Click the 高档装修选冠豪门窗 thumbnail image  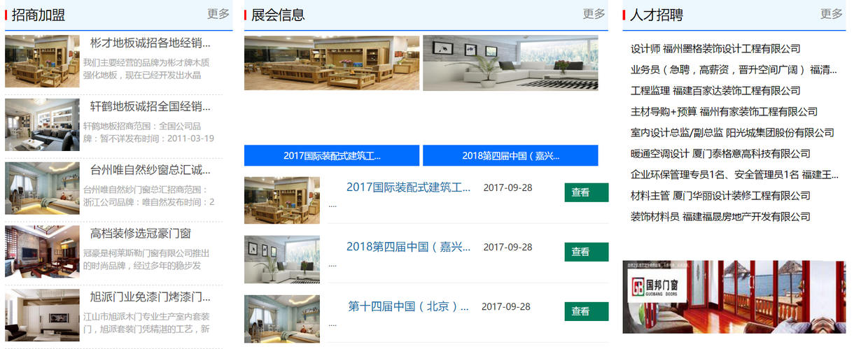pos(42,252)
